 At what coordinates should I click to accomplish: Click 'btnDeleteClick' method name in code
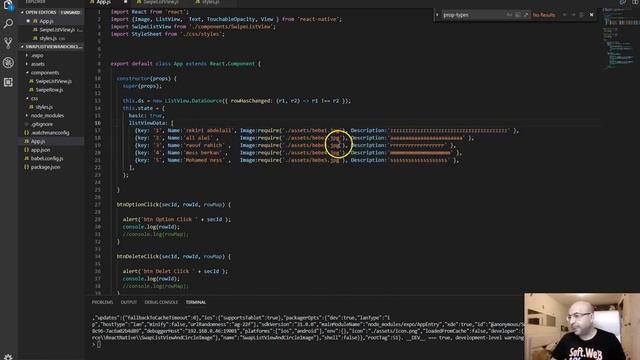(x=138, y=256)
